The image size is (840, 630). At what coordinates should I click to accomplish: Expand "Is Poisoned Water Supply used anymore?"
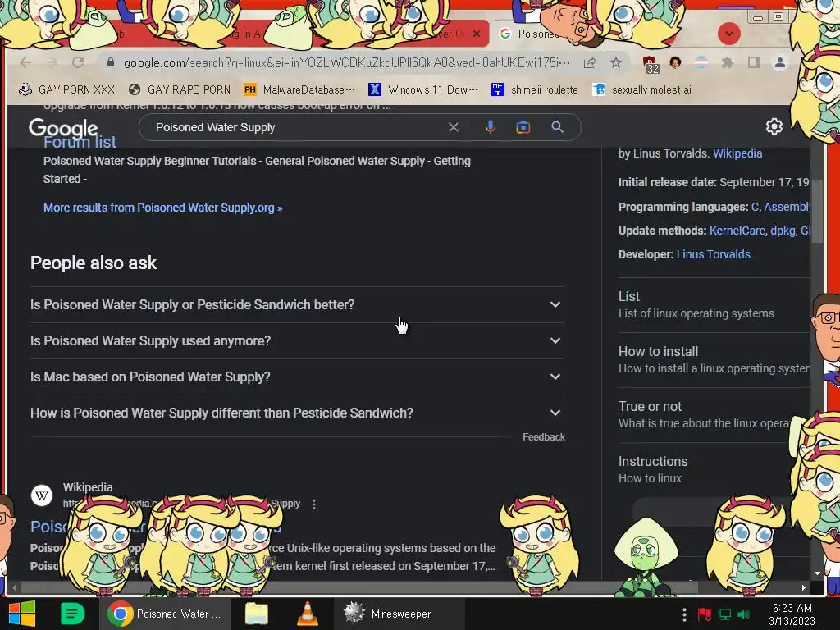click(x=297, y=340)
